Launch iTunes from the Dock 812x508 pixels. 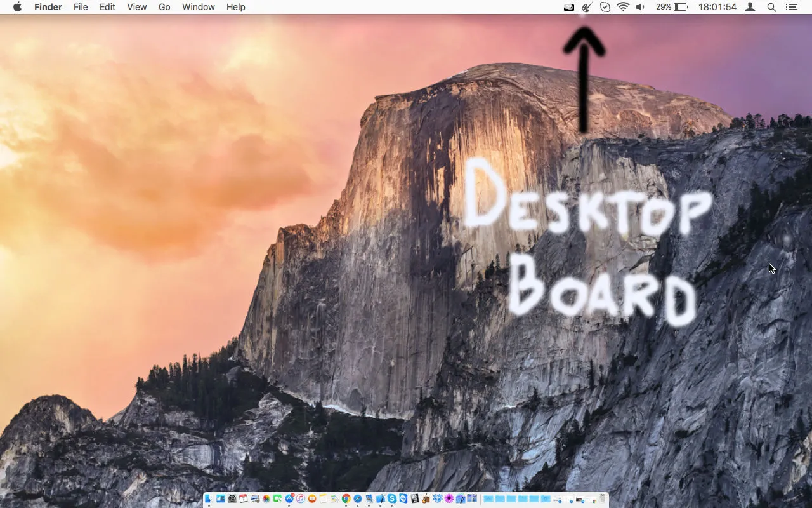coord(301,499)
